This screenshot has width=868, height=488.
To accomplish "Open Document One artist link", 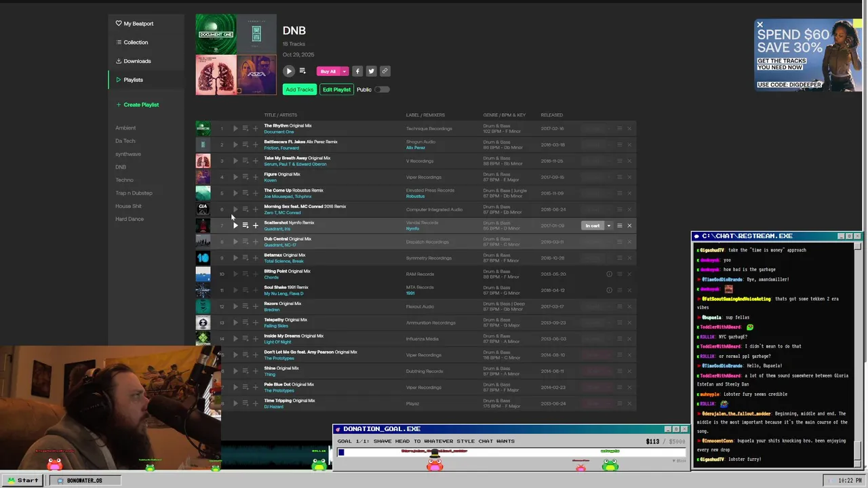I will 279,132.
